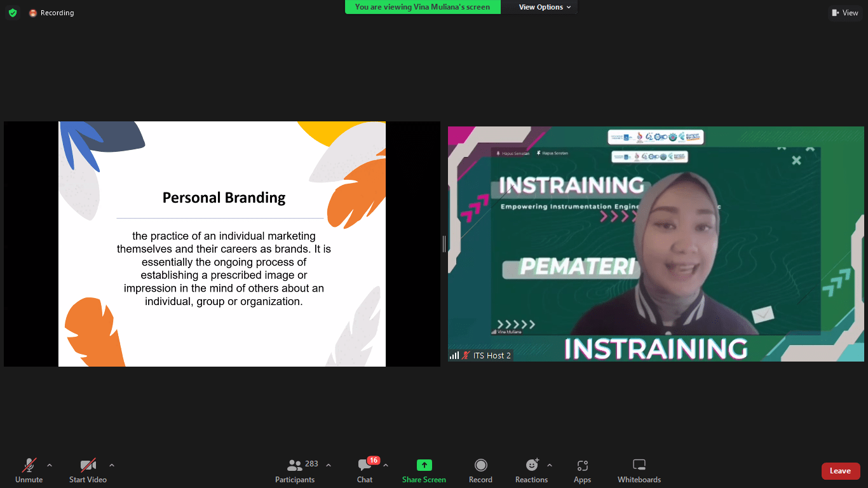Viewport: 868px width, 488px height.
Task: Open the View layout menu at top right
Action: tap(845, 13)
